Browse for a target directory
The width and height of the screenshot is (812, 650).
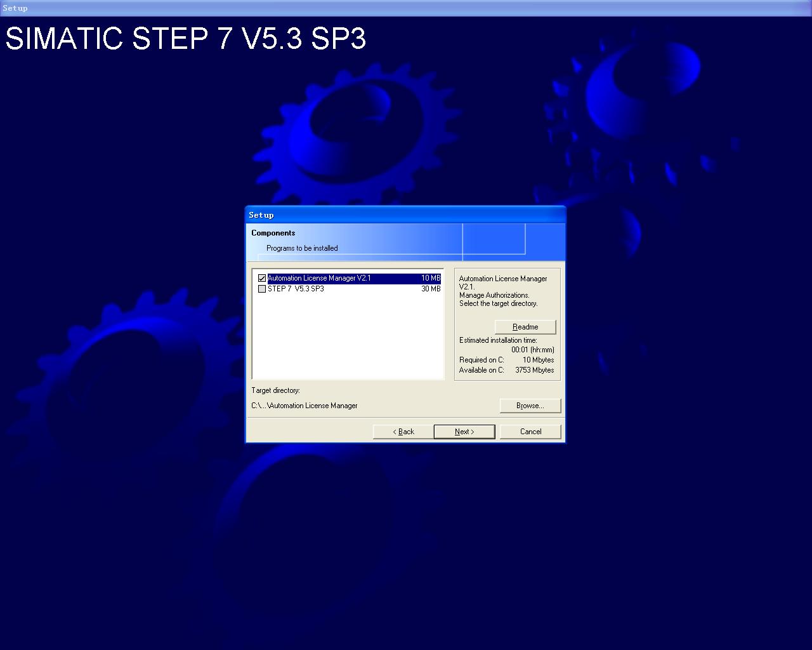530,406
